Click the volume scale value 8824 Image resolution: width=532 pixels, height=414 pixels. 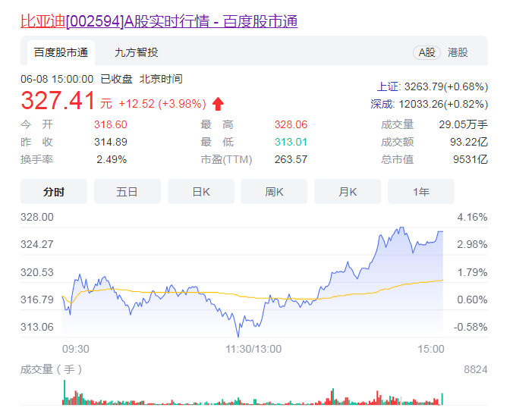(476, 369)
